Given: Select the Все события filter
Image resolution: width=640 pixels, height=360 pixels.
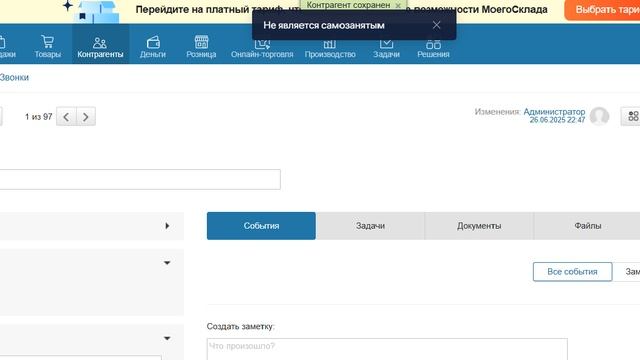Looking at the screenshot, I should pyautogui.click(x=572, y=272).
